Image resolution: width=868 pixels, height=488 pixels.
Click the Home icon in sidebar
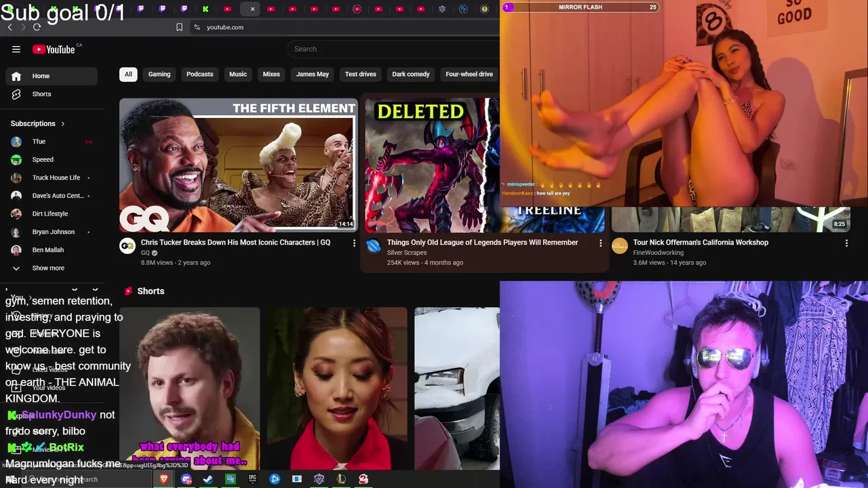click(16, 76)
